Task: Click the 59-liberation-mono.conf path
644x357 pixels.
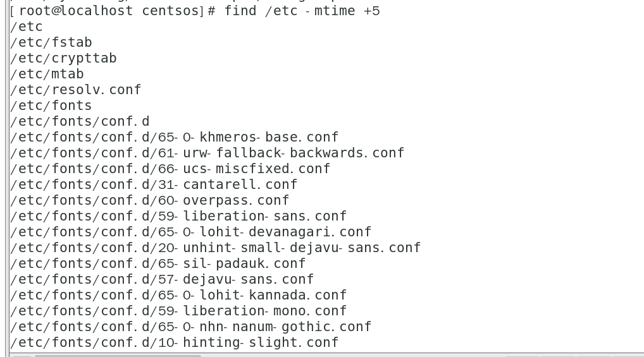Action: (179, 311)
